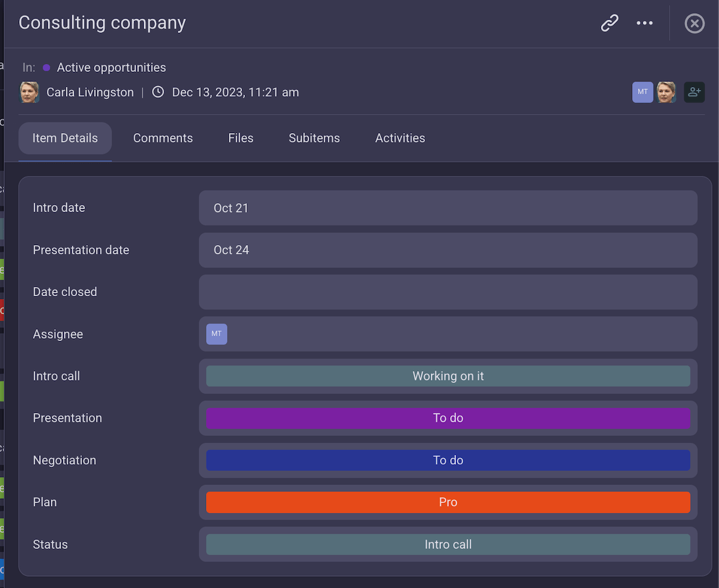Change the Presentation 'To do' status
This screenshot has width=719, height=588.
448,418
